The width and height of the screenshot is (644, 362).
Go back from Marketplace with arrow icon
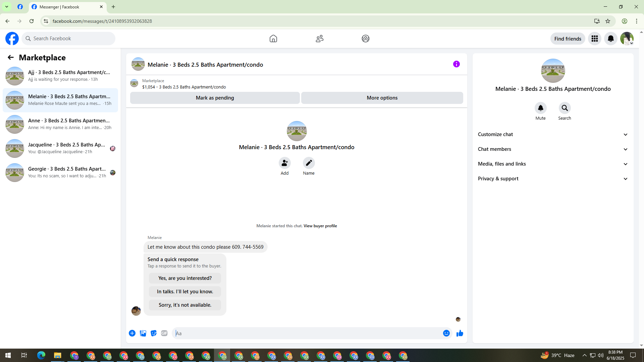click(11, 57)
